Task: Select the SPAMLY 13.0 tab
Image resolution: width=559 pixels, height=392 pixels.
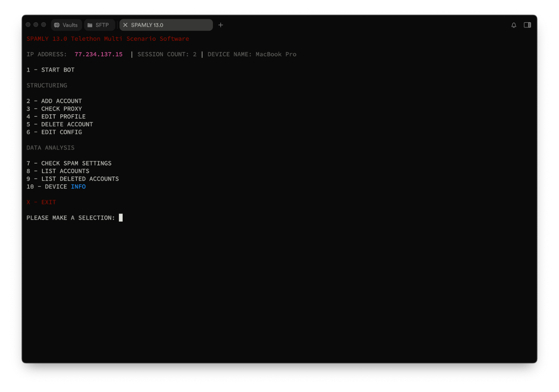Action: 166,25
